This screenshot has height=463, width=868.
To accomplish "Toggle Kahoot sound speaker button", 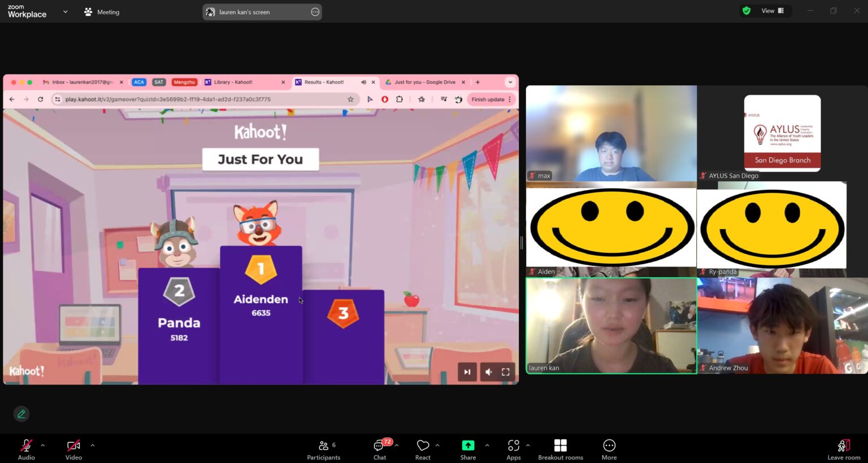I will coord(489,372).
